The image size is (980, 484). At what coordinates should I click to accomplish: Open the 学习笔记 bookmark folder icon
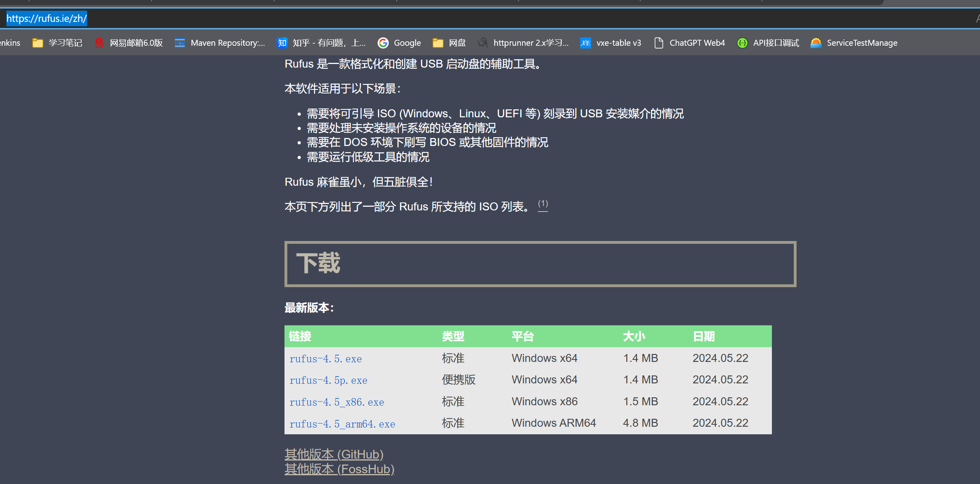pyautogui.click(x=38, y=43)
